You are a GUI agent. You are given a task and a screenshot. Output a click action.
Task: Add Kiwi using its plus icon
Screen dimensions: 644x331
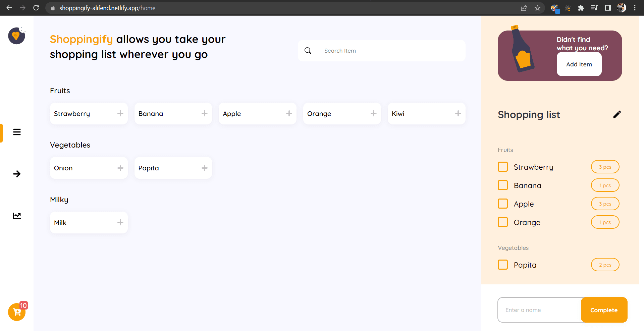(x=458, y=114)
